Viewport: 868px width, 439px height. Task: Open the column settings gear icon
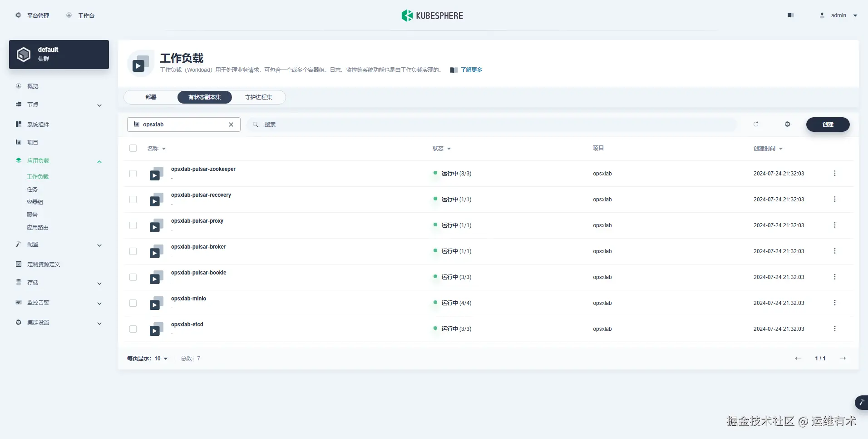point(788,124)
